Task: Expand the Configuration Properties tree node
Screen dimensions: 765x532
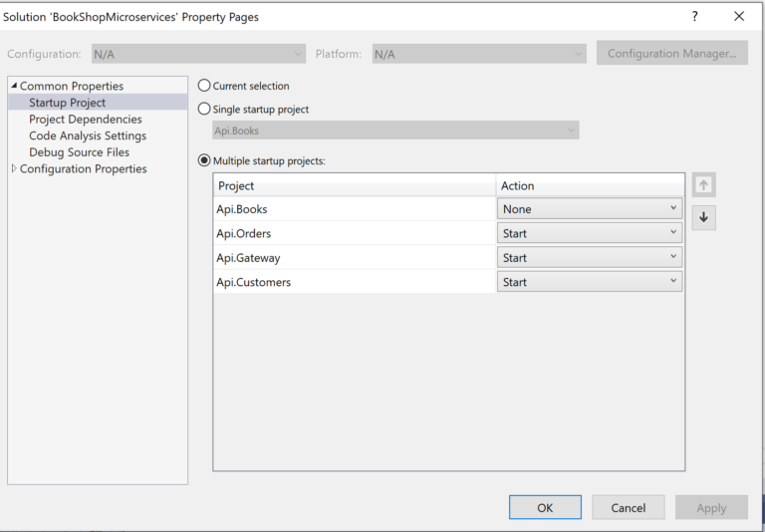Action: tap(14, 168)
